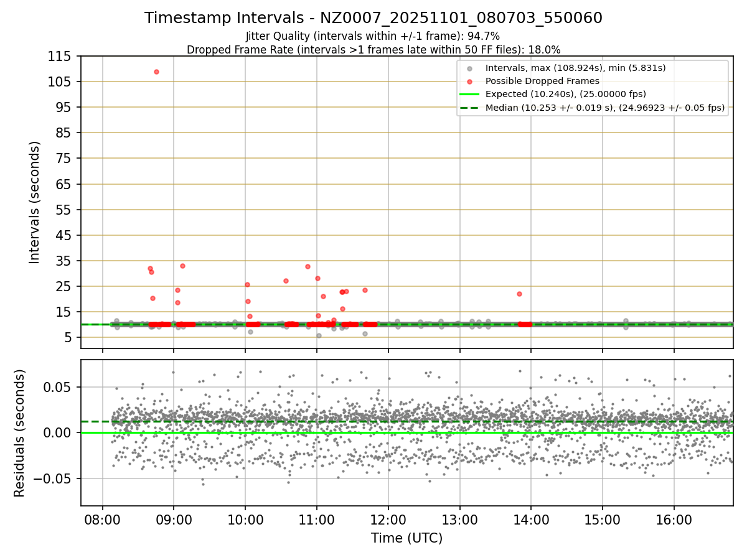Click the red dot marker in the legend
The width and height of the screenshot is (747, 560).
tap(469, 82)
